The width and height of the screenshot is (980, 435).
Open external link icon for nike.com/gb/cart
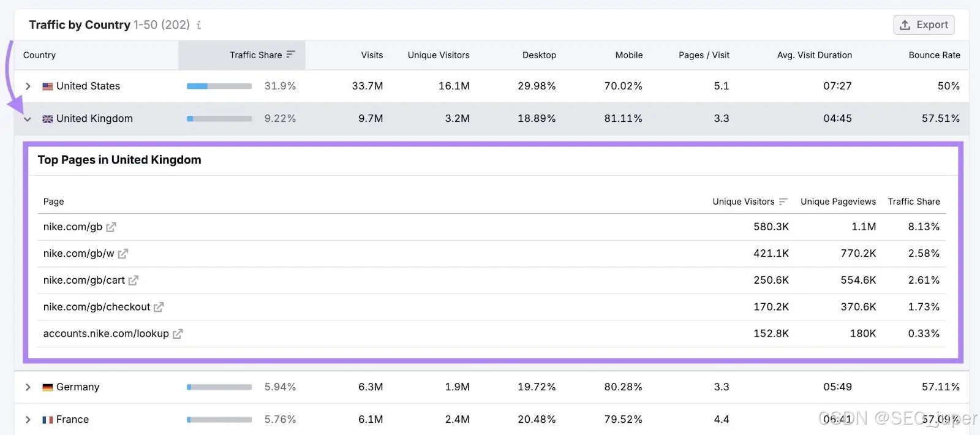click(x=134, y=281)
